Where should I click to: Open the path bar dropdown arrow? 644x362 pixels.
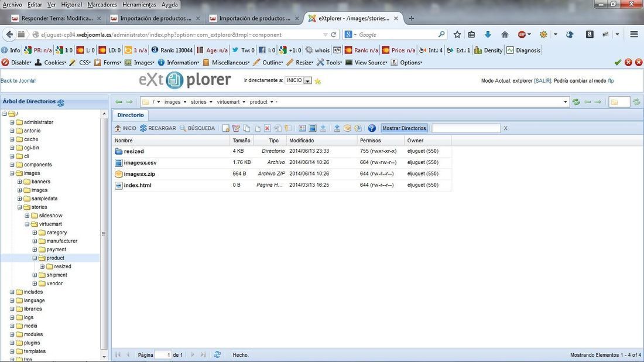(565, 102)
